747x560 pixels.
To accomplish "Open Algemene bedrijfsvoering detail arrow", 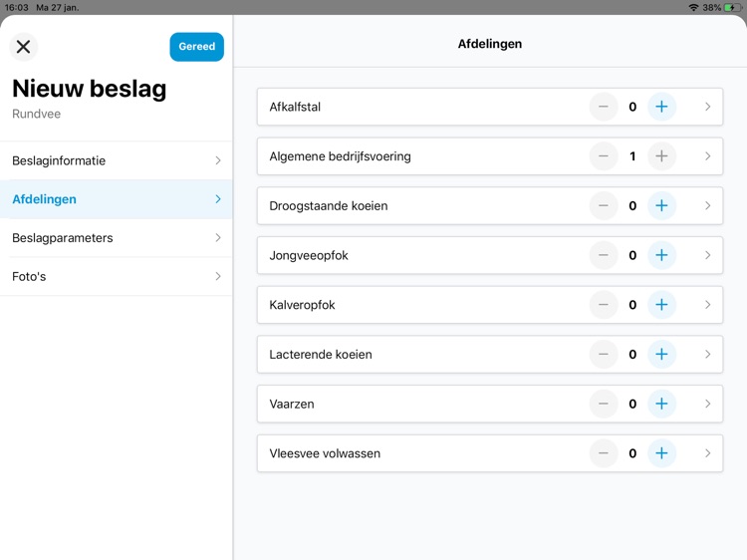I will [707, 156].
